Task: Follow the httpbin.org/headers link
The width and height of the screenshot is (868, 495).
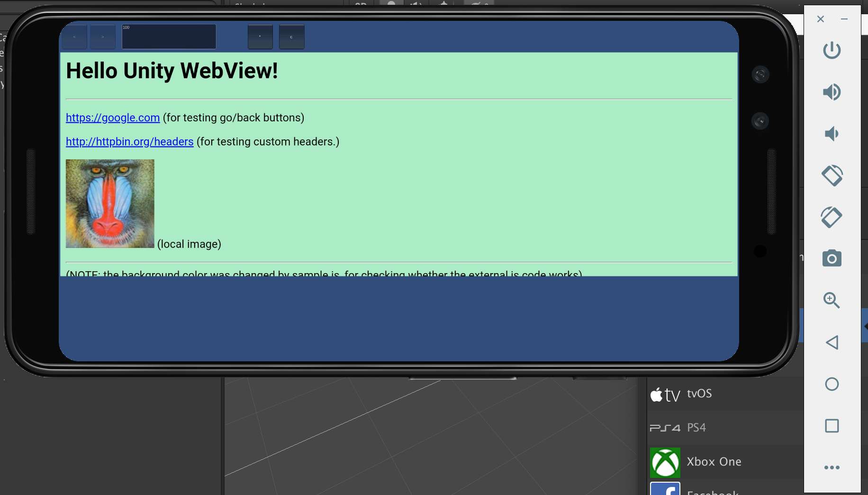Action: tap(129, 141)
